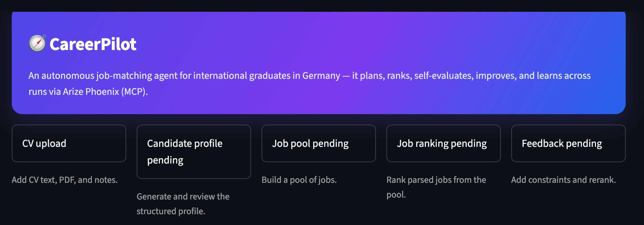
Task: Click the 'Add CV text, PDF, and notes' caption
Action: [65, 180]
